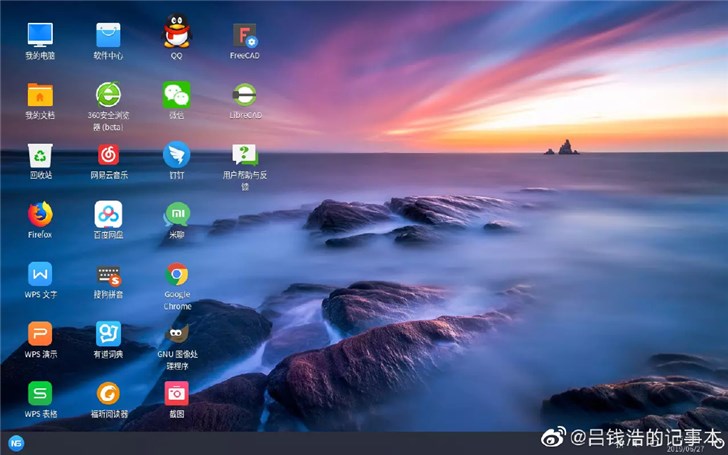Open 360 Secure Browser (beta) icon
The height and width of the screenshot is (455, 728).
(108, 95)
